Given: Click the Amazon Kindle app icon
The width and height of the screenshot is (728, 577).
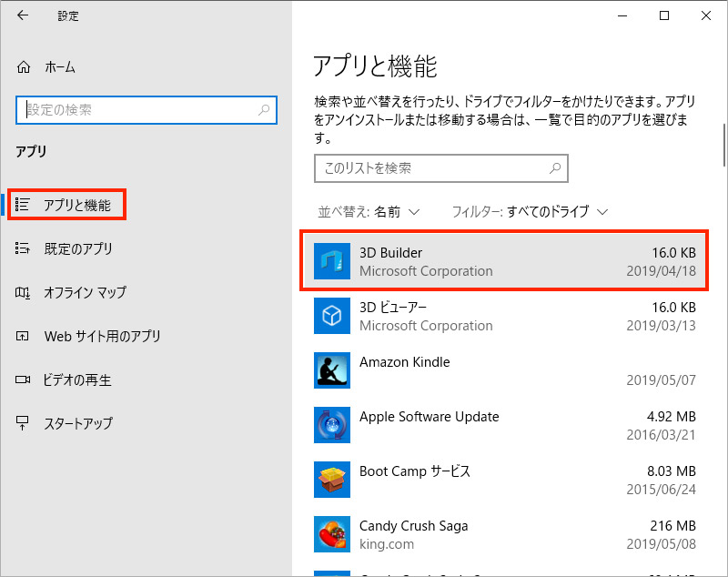Looking at the screenshot, I should pyautogui.click(x=332, y=370).
